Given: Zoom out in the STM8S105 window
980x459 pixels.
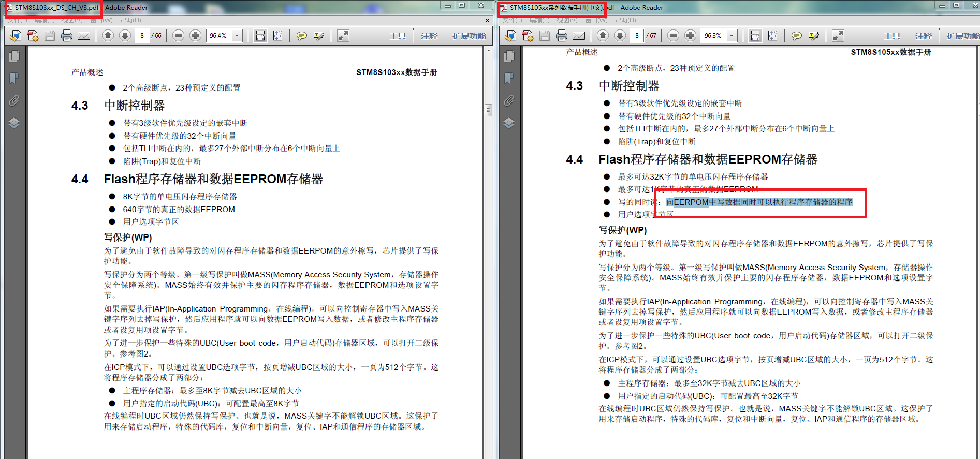Looking at the screenshot, I should click(673, 35).
